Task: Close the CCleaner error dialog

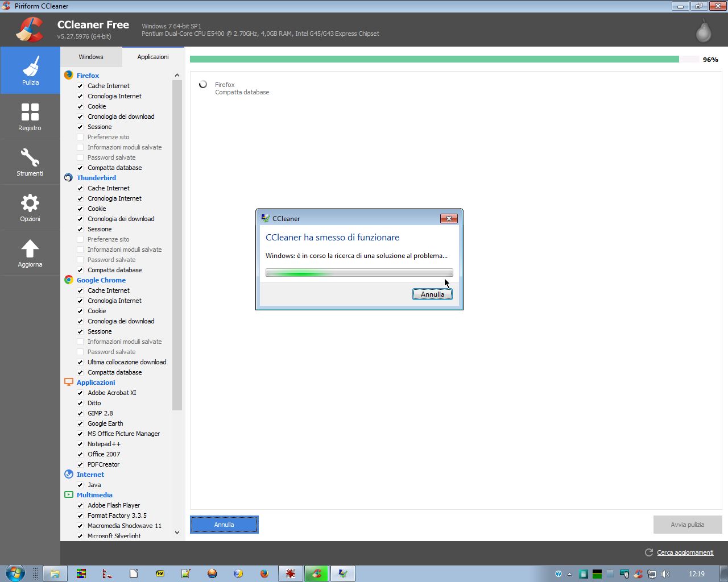Action: 449,218
